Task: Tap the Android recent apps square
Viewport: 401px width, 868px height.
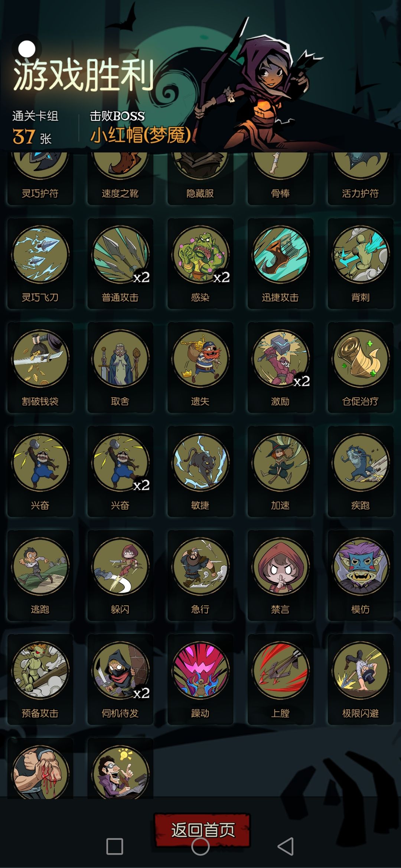Action: click(115, 846)
